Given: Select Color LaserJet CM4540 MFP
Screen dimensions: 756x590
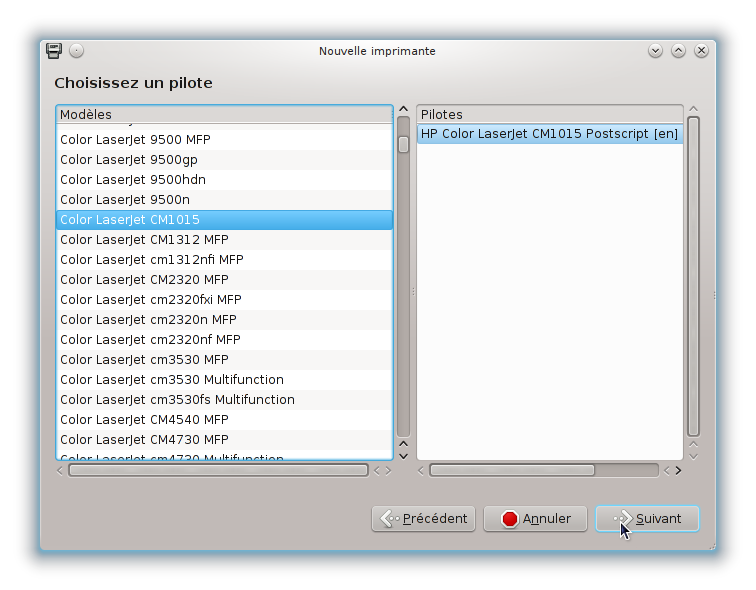Looking at the screenshot, I should [224, 420].
